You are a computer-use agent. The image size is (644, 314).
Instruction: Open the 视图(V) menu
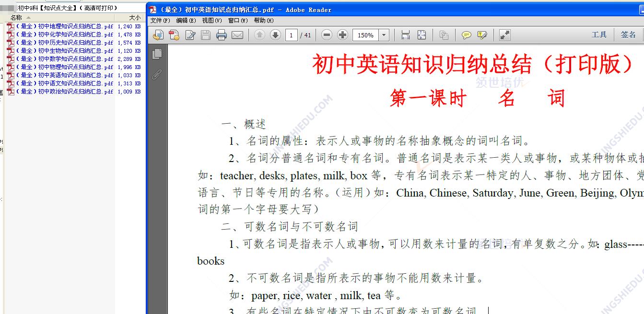[x=212, y=21]
